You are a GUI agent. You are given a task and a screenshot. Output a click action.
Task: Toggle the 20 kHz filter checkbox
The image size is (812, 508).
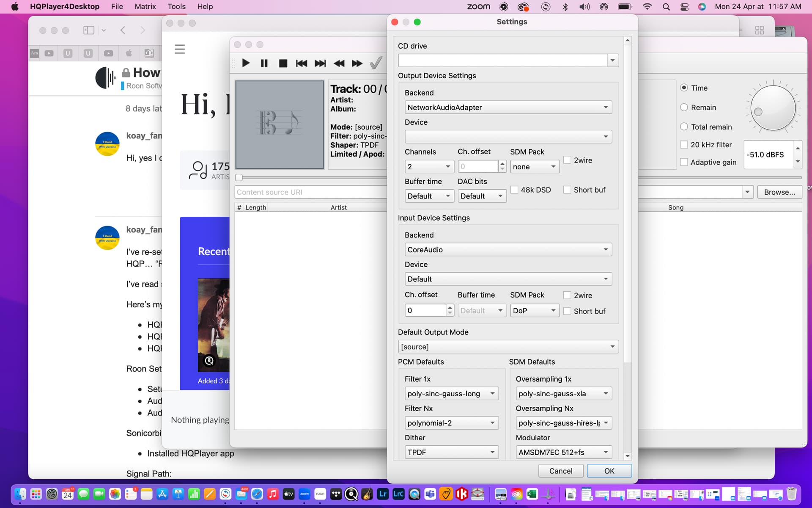(684, 145)
